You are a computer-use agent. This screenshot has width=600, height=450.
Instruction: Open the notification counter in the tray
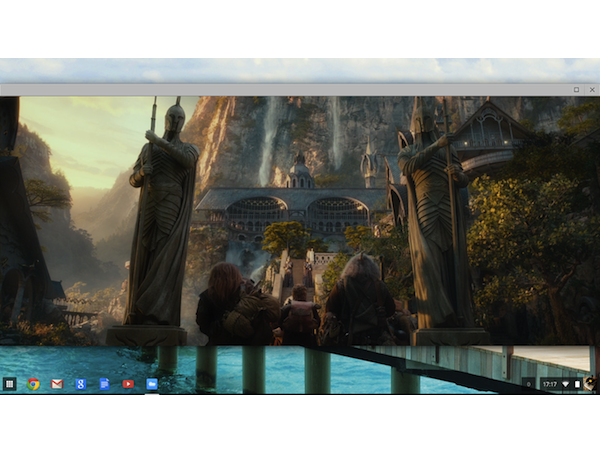[x=529, y=384]
